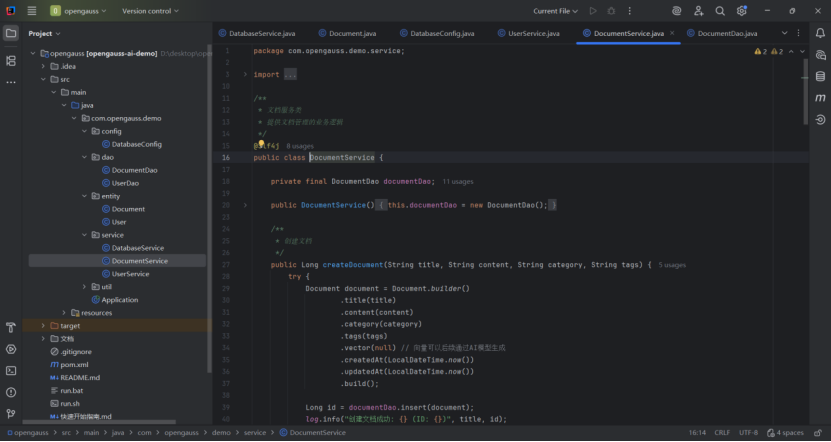This screenshot has height=442, width=831.
Task: Open IDE settings gear
Action: (x=741, y=11)
